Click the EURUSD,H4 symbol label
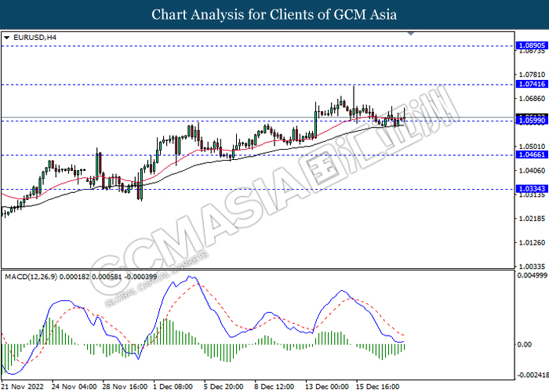This screenshot has width=549, height=392. [x=35, y=37]
